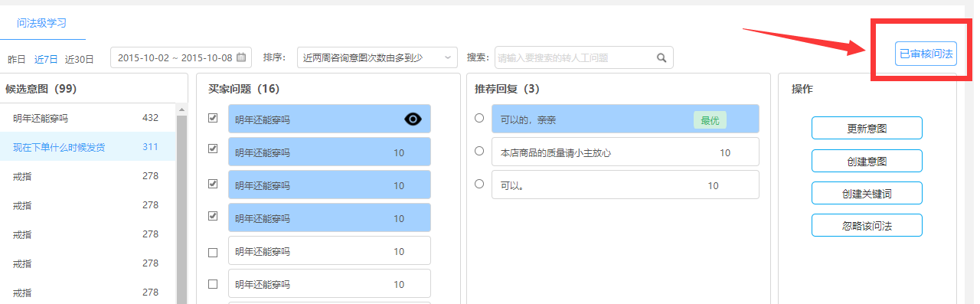The image size is (980, 304).
Task: Click the magnifier search icon
Action: click(661, 57)
